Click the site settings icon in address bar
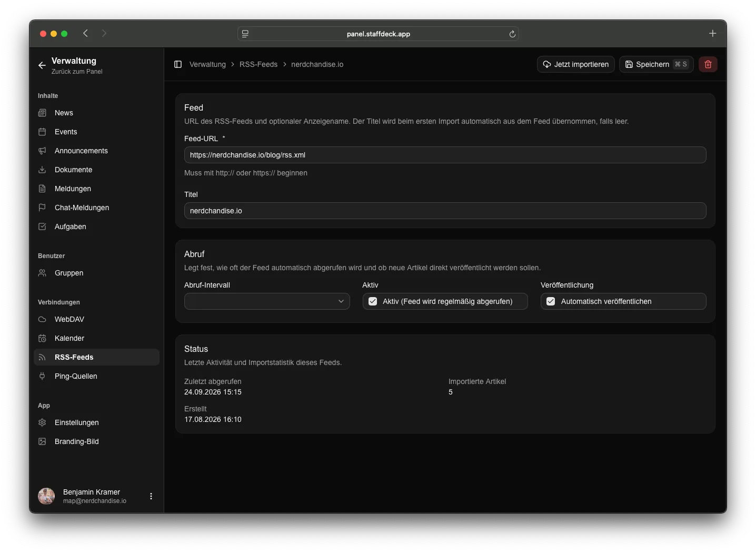 coord(245,34)
